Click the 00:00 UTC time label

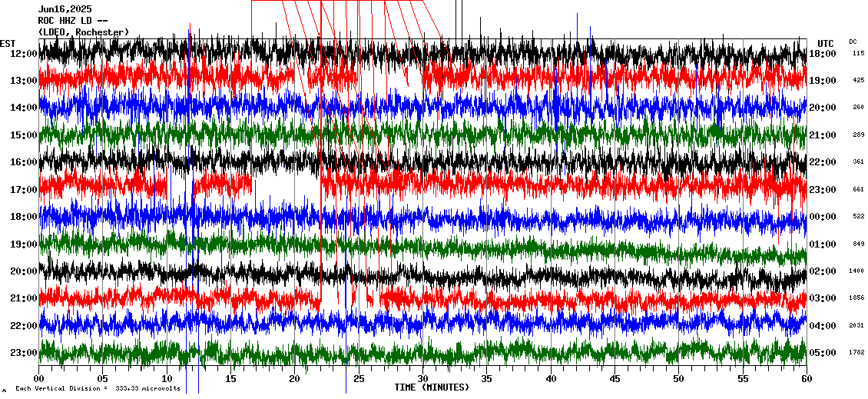822,217
